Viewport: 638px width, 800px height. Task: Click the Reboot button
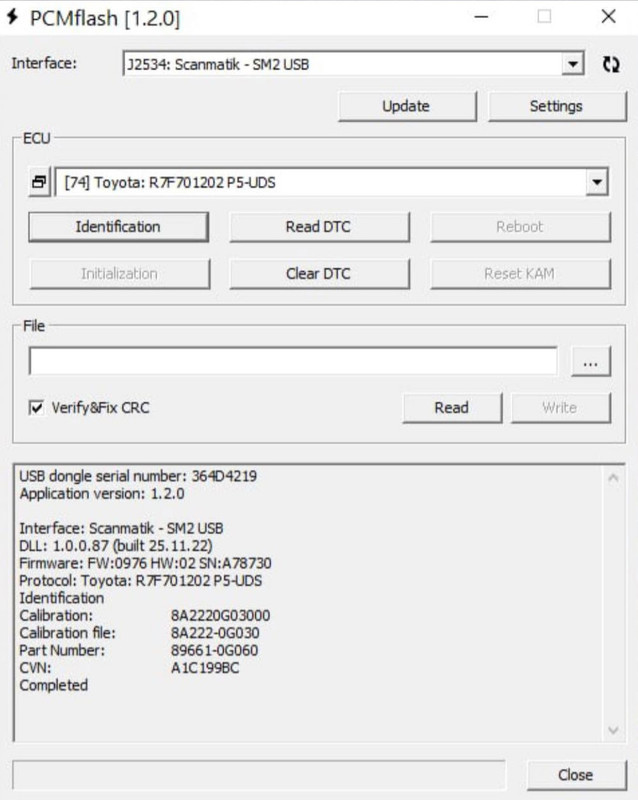(x=520, y=227)
